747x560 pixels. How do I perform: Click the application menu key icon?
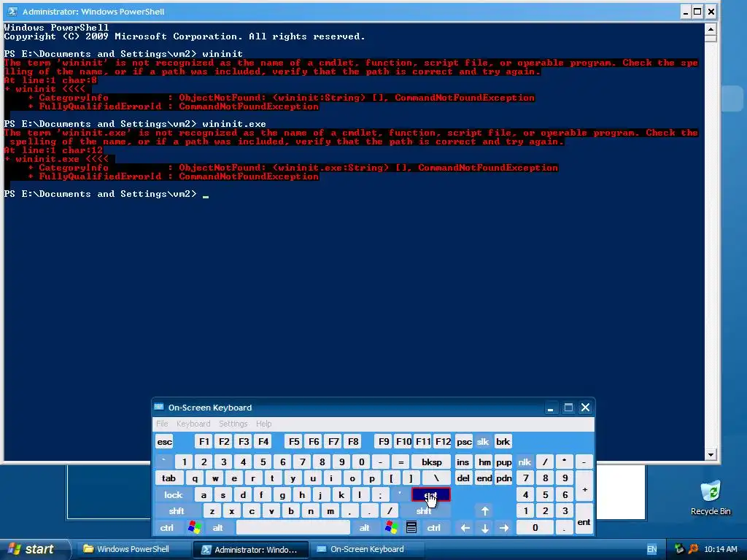click(x=411, y=528)
